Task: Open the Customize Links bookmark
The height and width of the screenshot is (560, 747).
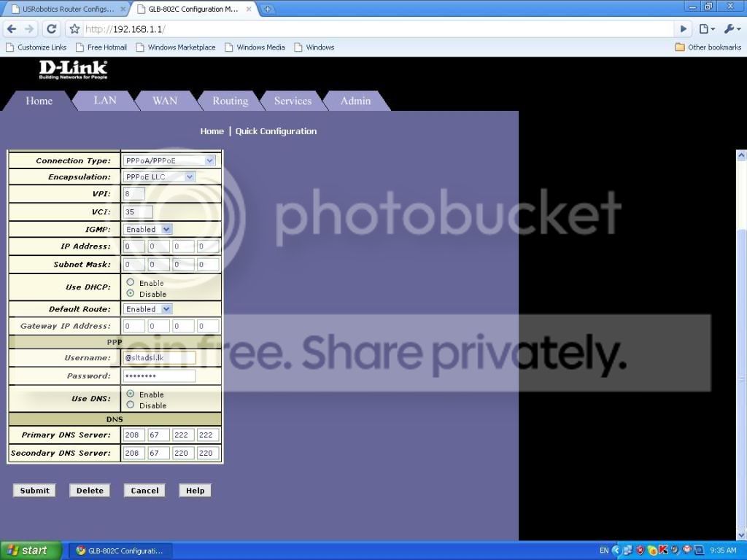Action: [x=36, y=47]
